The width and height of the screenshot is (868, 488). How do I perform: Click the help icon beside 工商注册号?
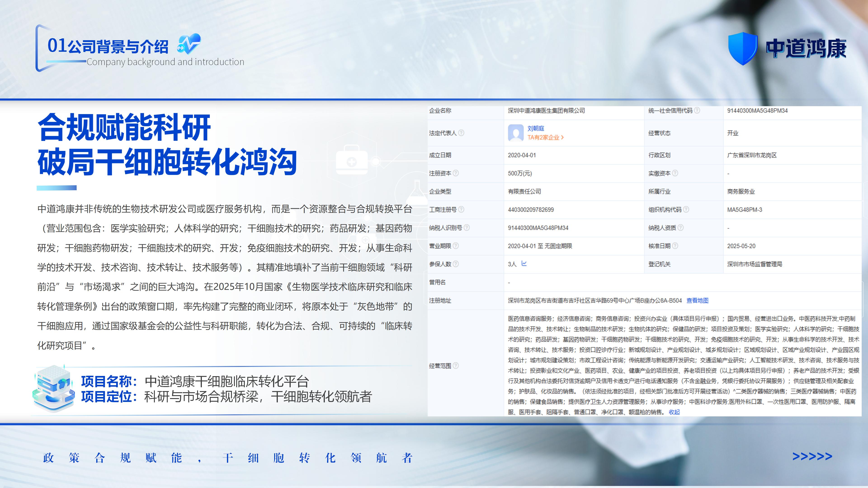461,209
